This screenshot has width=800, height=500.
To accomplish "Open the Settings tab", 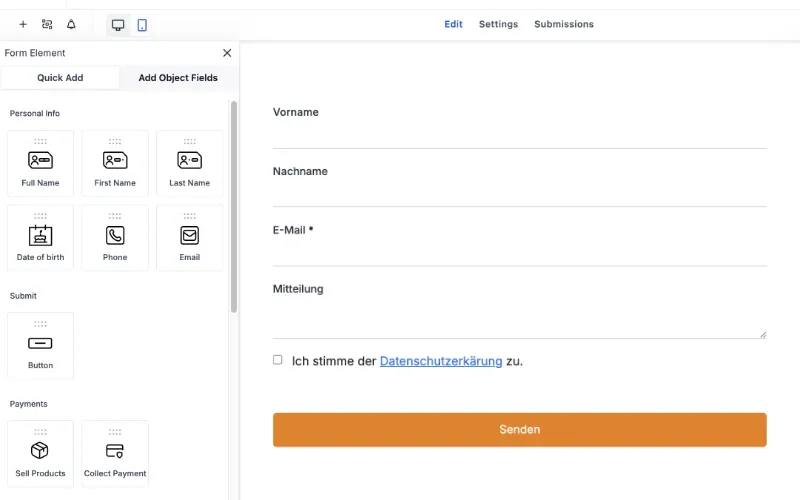I will [498, 24].
